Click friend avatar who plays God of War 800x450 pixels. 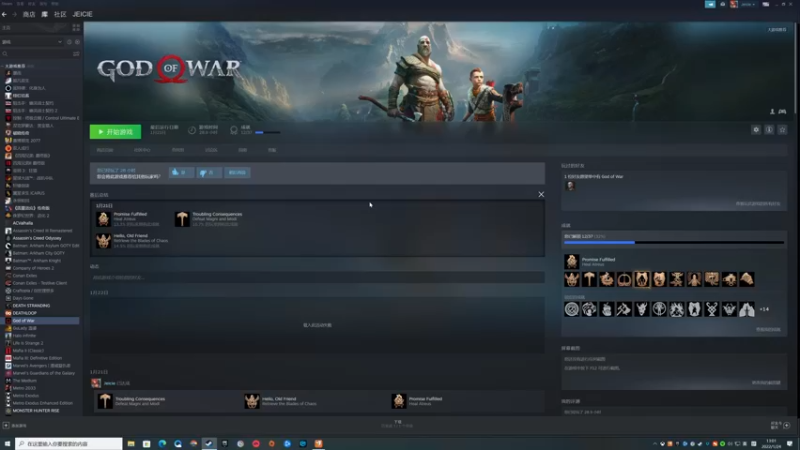570,186
